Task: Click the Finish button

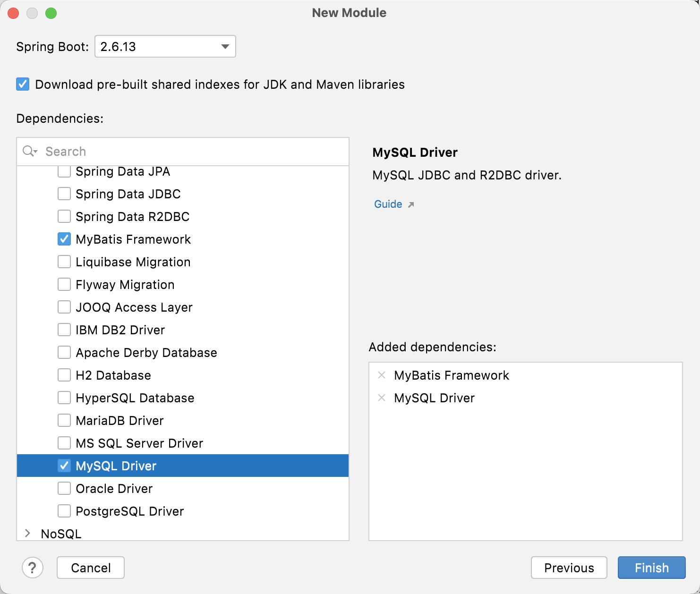Action: click(x=652, y=568)
